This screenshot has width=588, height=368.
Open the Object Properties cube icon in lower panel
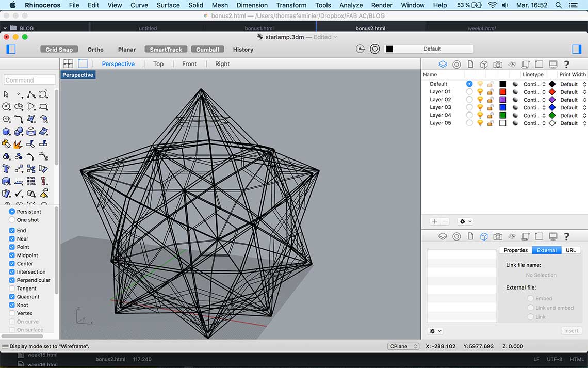coord(484,236)
